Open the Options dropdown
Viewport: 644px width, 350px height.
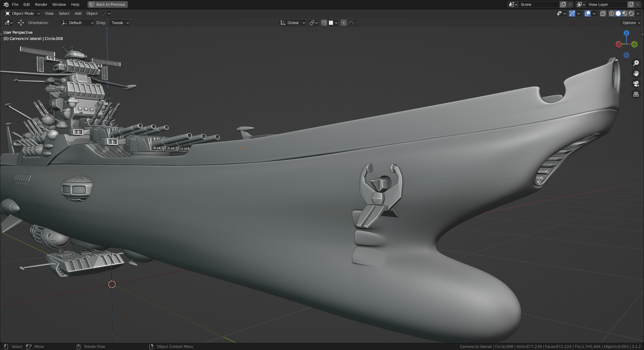point(631,23)
